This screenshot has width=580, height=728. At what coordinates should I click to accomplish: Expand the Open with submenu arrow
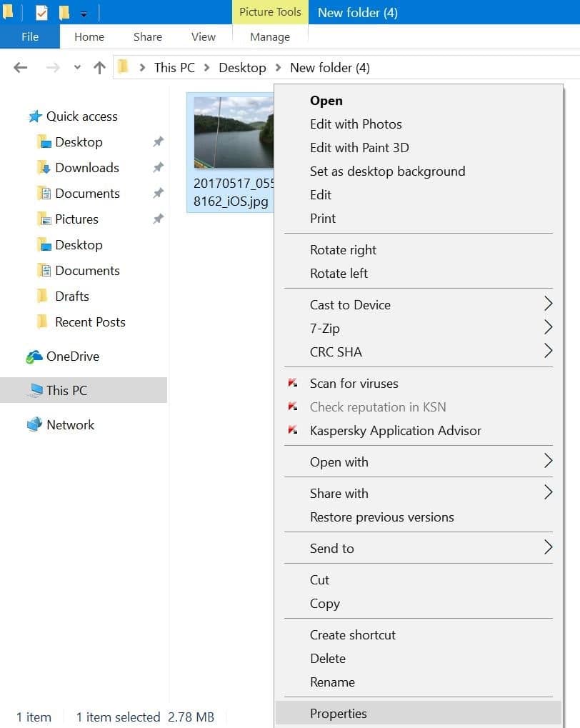[549, 462]
